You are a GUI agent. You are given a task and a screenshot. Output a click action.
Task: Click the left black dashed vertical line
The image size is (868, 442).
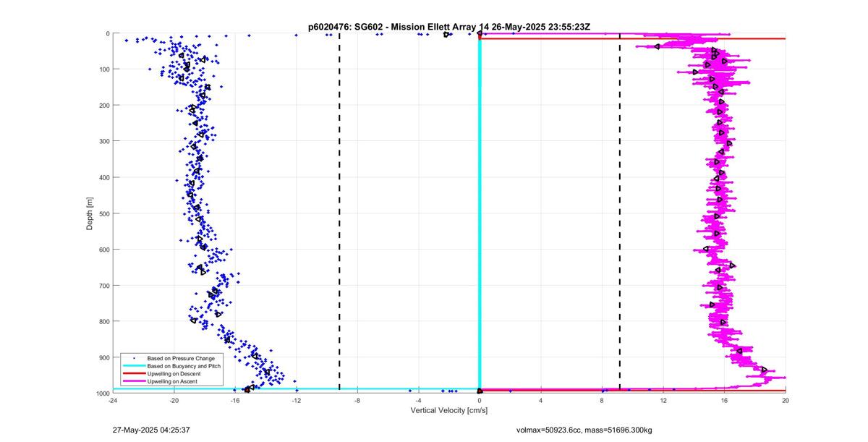coord(339,213)
